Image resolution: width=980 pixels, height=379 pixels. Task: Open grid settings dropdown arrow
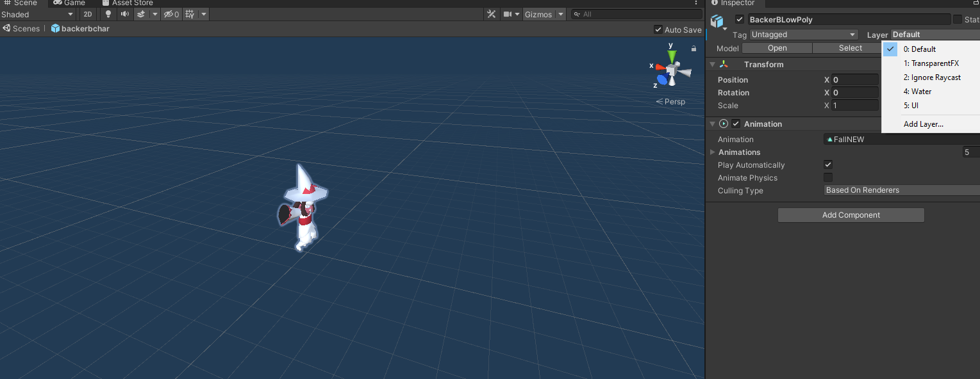(x=204, y=14)
